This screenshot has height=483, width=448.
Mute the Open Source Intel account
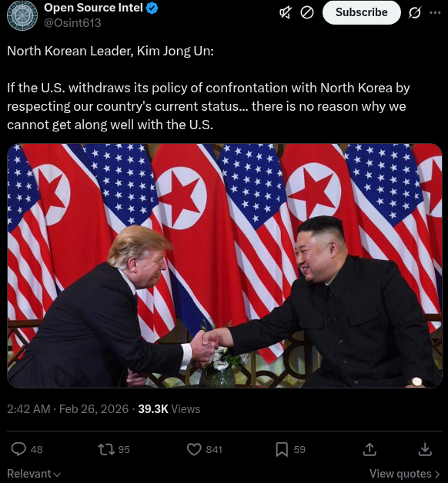(286, 12)
